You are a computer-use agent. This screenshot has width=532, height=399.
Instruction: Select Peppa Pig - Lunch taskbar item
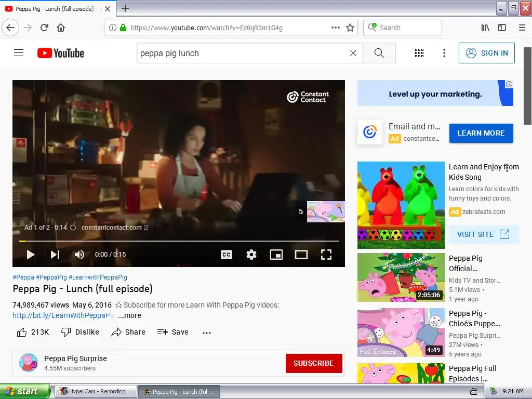pyautogui.click(x=179, y=392)
